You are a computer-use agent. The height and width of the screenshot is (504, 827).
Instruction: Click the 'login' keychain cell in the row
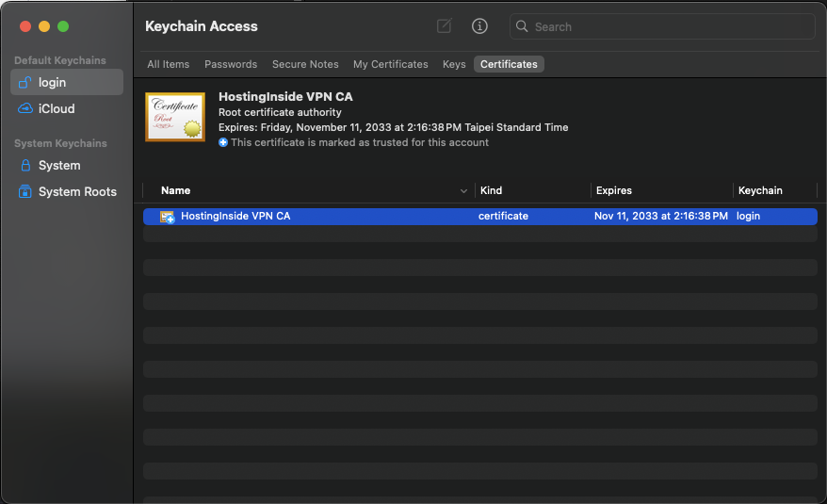749,216
